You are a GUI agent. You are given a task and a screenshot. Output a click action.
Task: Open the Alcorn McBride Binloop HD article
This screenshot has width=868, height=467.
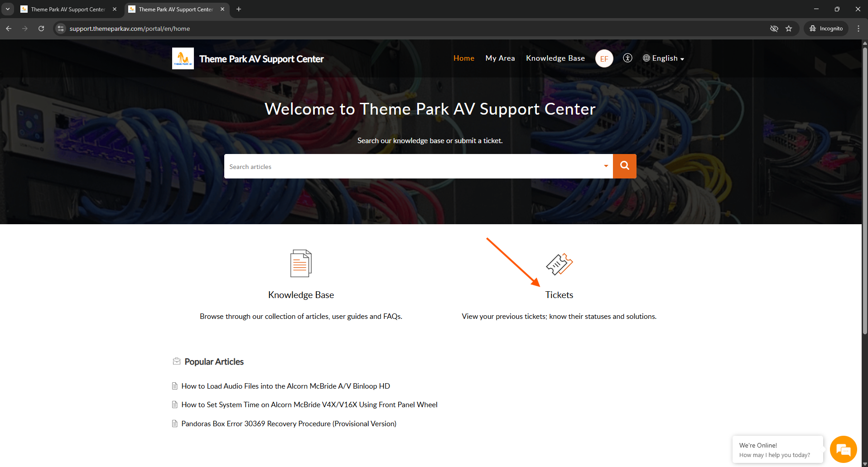(285, 386)
